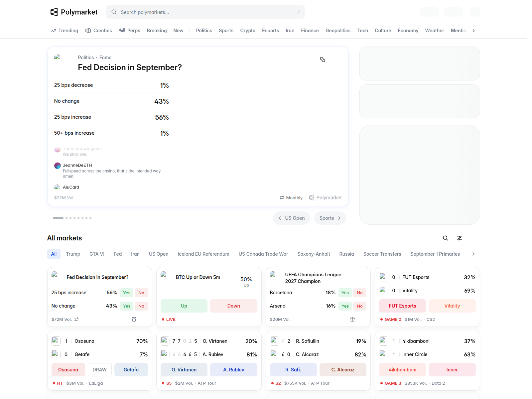This screenshot has height=399, width=532.
Task: Open filter sliders icon in All markets
Action: tap(460, 238)
